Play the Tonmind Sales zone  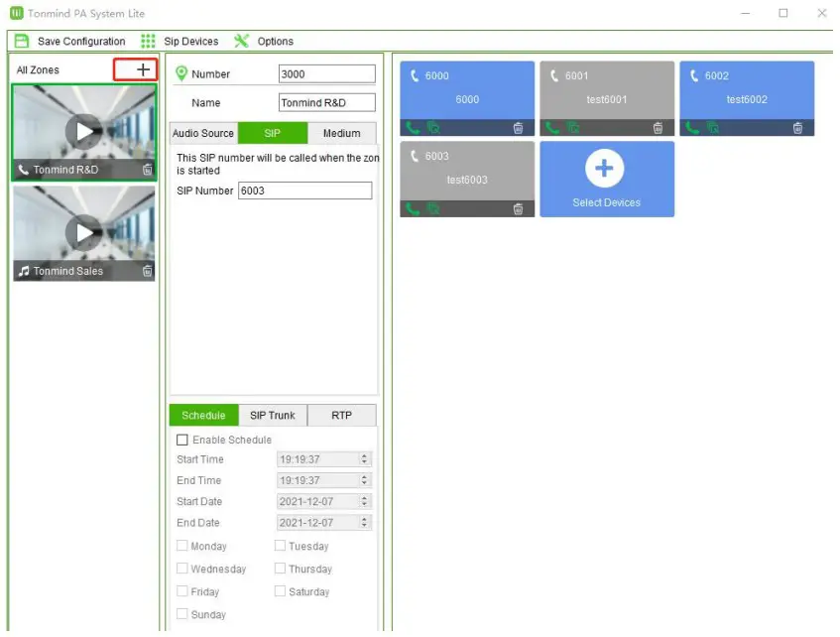(x=84, y=233)
